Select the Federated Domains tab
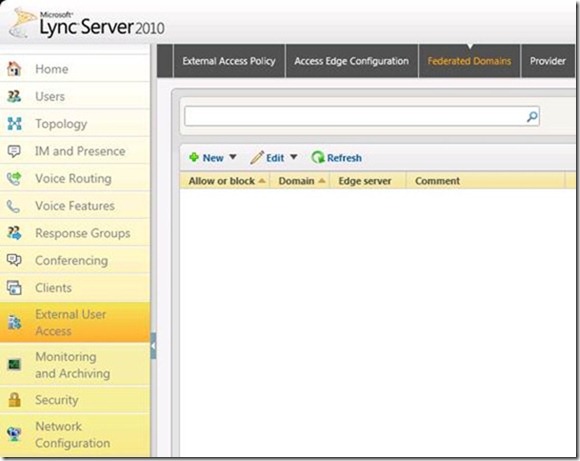Viewport: 580px width, 461px height. [469, 61]
